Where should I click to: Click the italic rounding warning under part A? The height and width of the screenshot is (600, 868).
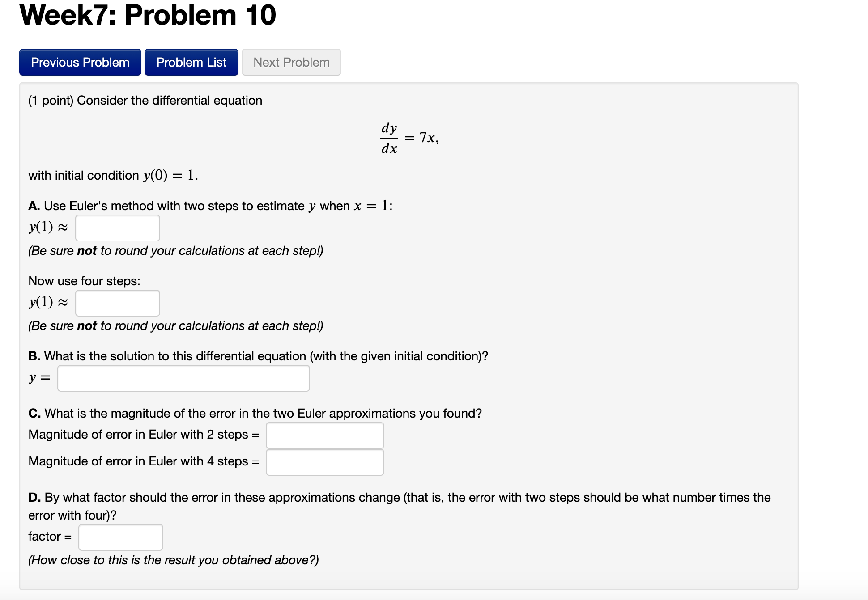[x=176, y=251]
